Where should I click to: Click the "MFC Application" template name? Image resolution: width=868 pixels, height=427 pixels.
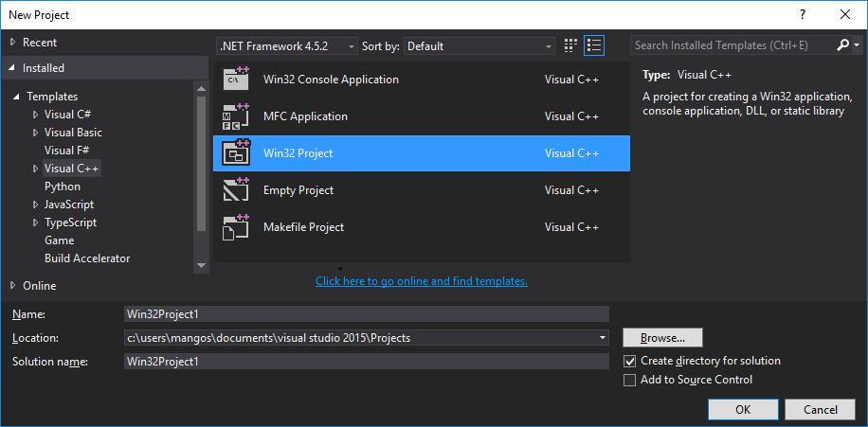(x=305, y=116)
